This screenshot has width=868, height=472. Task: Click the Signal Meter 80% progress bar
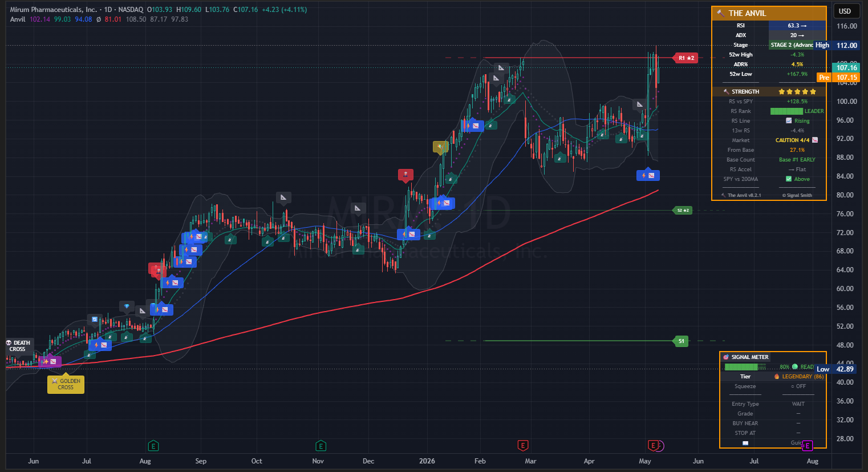click(x=745, y=367)
